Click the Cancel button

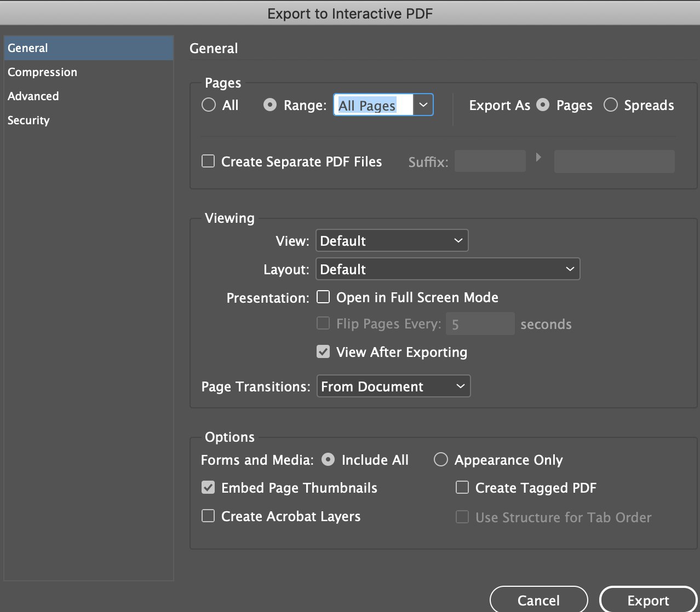point(539,600)
